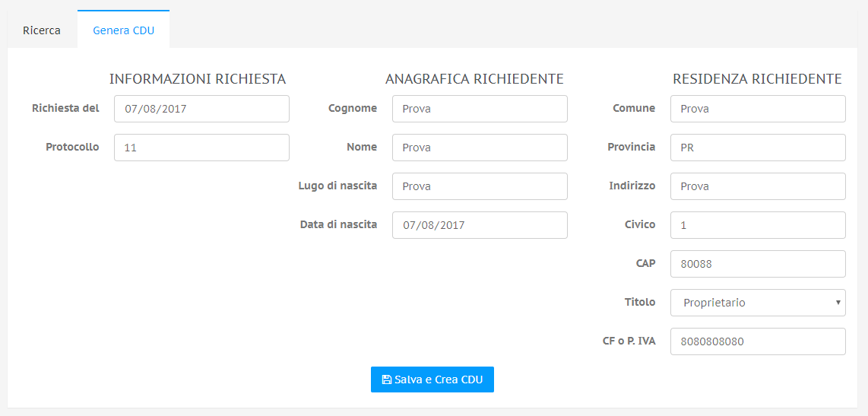Select the Comune input field
868x416 pixels.
click(758, 109)
